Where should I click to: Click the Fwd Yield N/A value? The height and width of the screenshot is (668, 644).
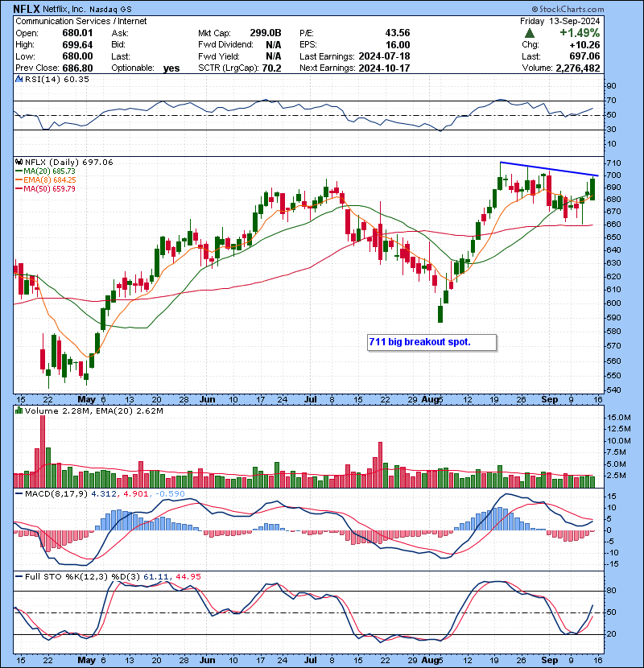point(273,56)
